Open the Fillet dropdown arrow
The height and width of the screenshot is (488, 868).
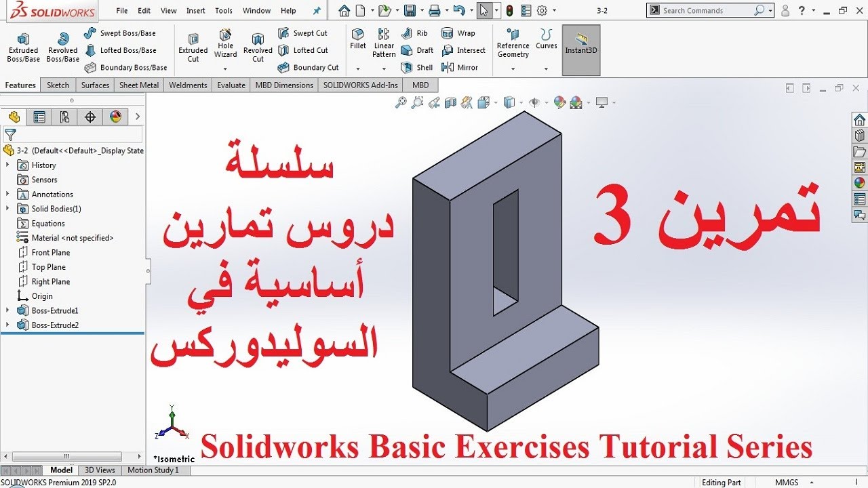(x=358, y=68)
